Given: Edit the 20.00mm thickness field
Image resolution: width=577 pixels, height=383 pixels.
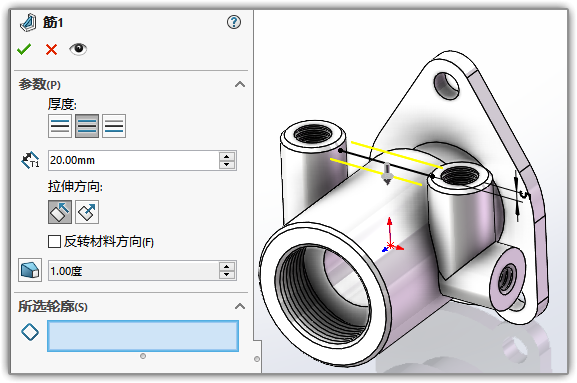Looking at the screenshot, I should pos(134,160).
